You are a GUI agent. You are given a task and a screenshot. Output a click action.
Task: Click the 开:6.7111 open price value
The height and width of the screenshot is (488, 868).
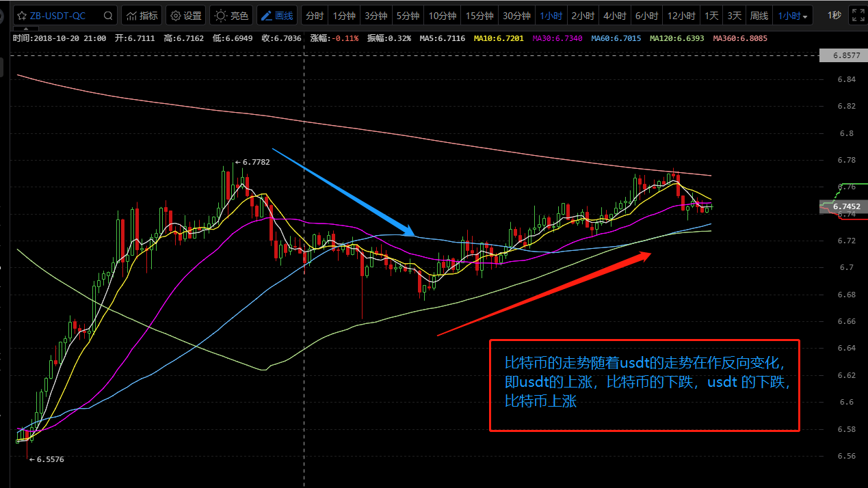point(135,38)
